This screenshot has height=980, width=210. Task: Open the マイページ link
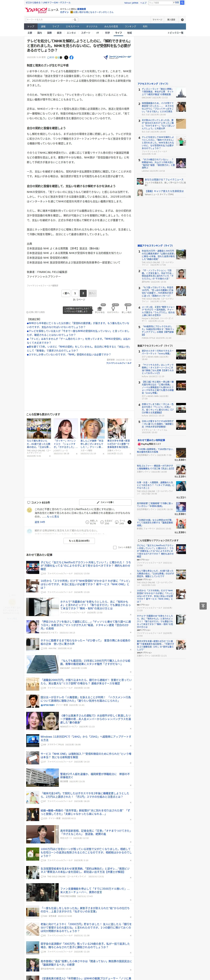coord(157,20)
